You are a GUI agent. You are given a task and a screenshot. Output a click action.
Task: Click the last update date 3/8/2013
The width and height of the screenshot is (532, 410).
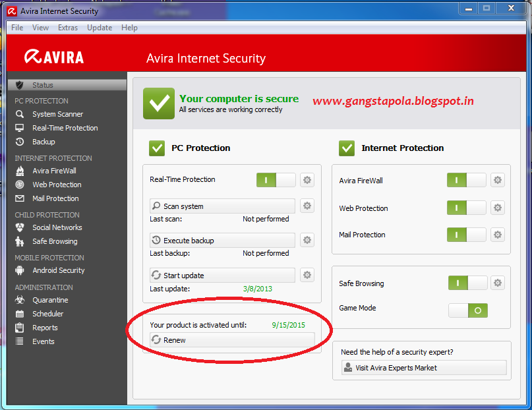[x=258, y=289]
